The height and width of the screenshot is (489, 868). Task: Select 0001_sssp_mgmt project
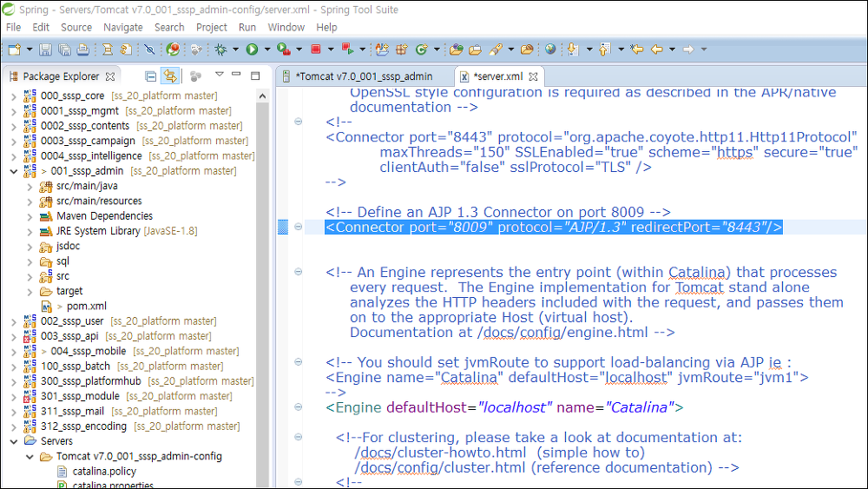tap(80, 111)
